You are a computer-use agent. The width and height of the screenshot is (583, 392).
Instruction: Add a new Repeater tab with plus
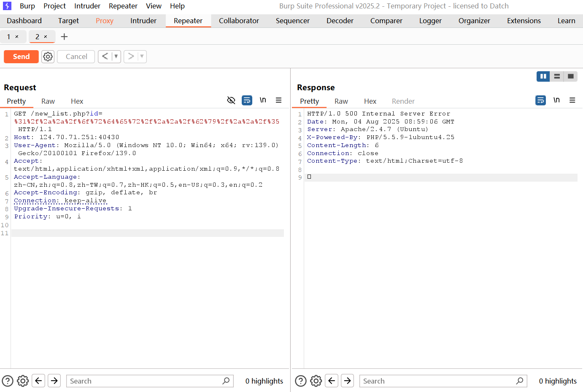(64, 37)
